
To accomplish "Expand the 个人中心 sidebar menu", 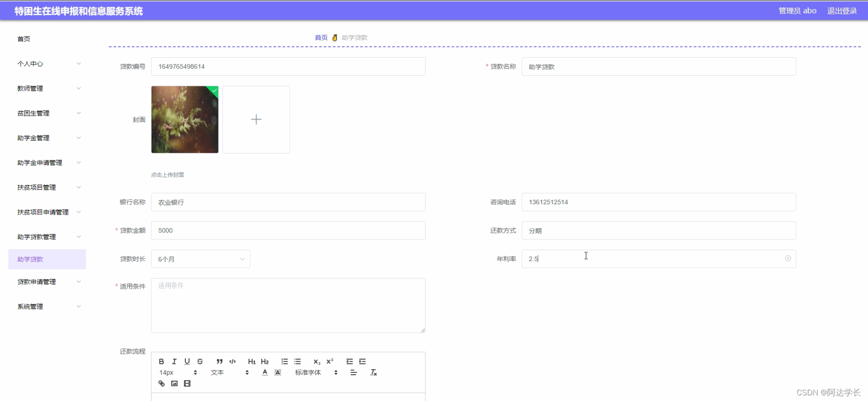I will coord(47,64).
